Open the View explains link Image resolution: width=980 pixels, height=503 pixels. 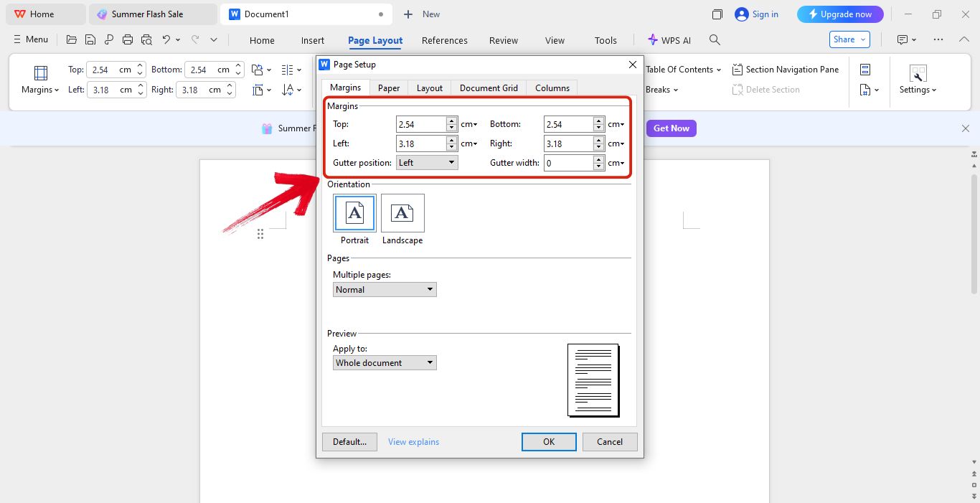point(413,442)
